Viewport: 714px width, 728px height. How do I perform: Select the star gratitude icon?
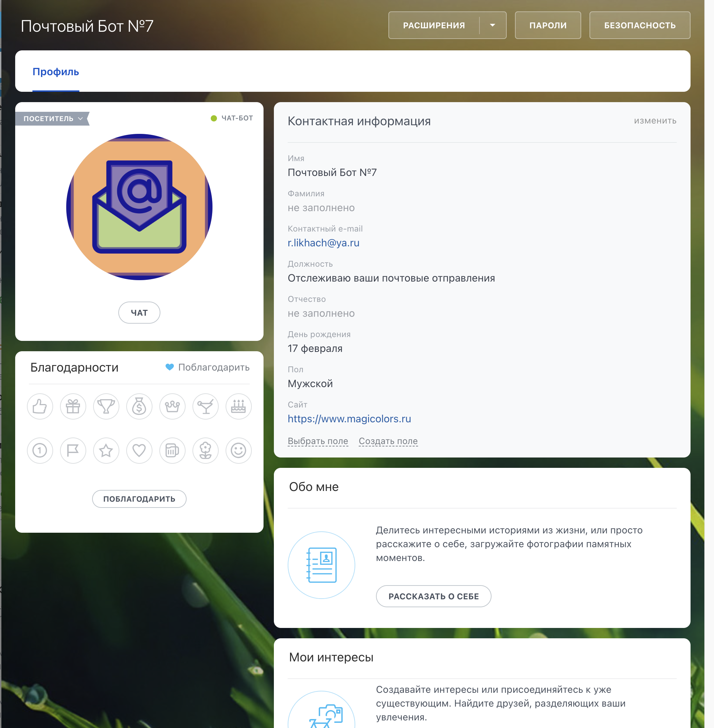[x=106, y=450]
